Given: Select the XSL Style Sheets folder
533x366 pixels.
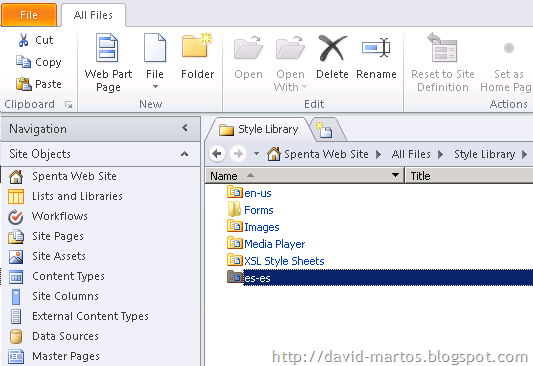Looking at the screenshot, I should pyautogui.click(x=284, y=261).
